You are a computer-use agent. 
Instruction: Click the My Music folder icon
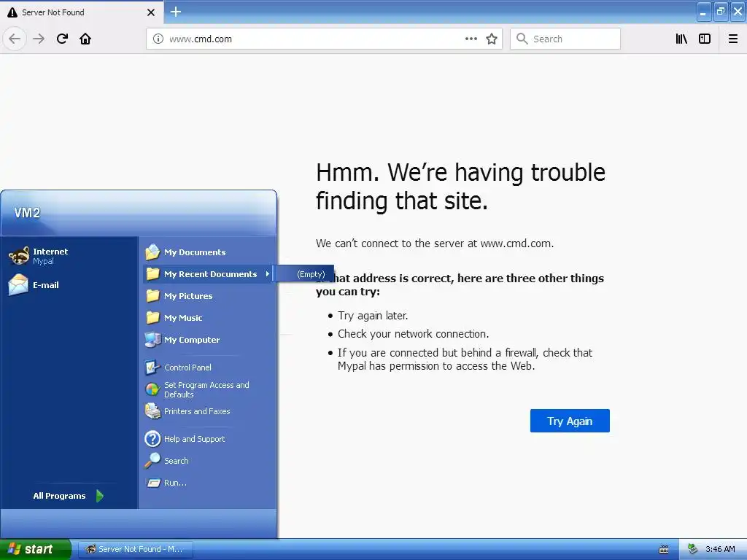coord(152,318)
